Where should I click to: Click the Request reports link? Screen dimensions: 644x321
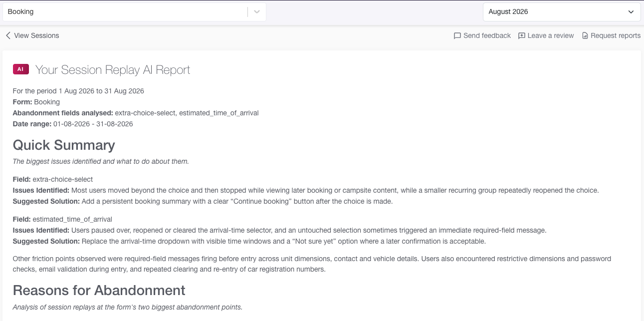(x=611, y=35)
